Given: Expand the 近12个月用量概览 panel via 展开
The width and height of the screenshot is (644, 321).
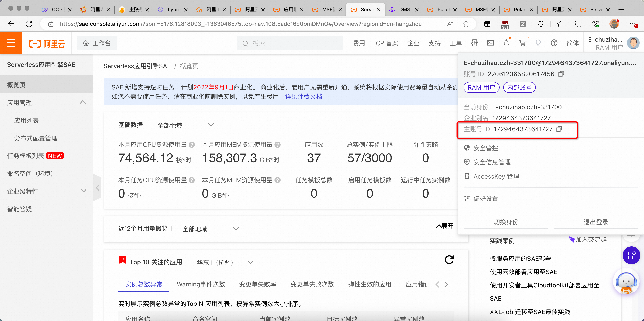Looking at the screenshot, I should (x=445, y=226).
